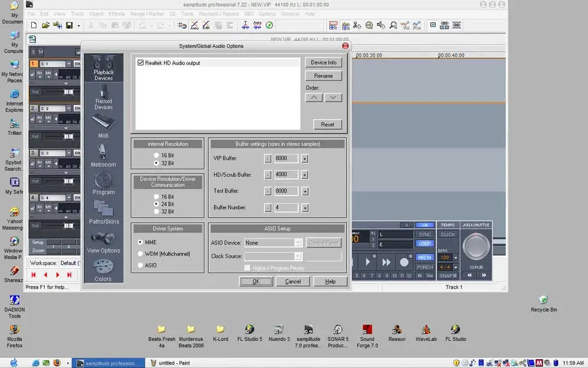Click the speaker toolbar icon
The image size is (588, 368).
(381, 25)
